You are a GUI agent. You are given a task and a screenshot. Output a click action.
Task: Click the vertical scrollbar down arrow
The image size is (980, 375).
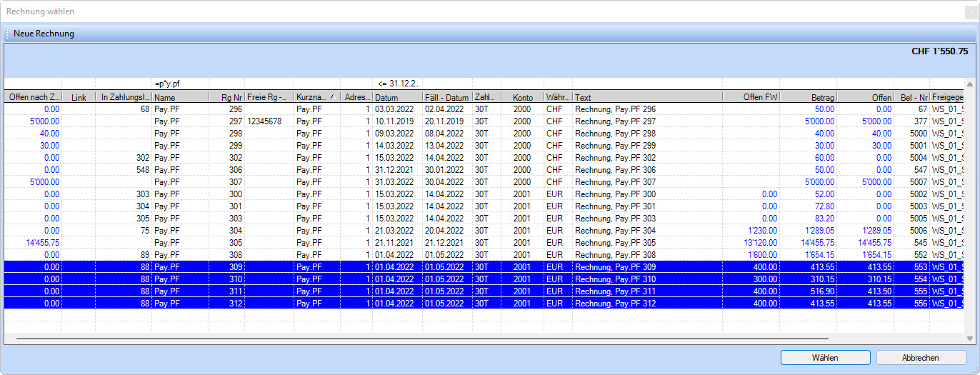tap(969, 338)
